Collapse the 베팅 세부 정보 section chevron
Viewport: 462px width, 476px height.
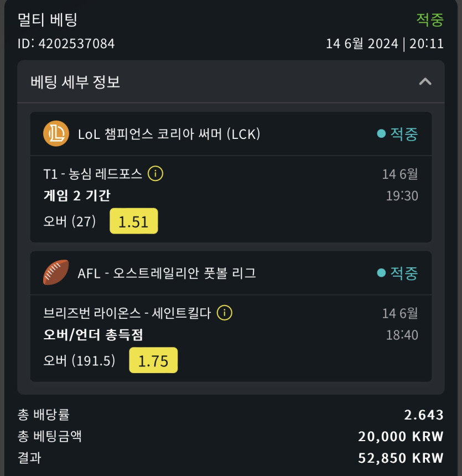point(425,82)
